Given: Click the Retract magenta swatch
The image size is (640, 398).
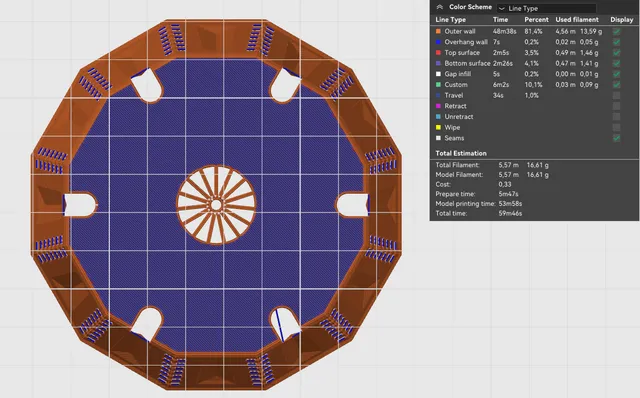Looking at the screenshot, I should [x=438, y=106].
